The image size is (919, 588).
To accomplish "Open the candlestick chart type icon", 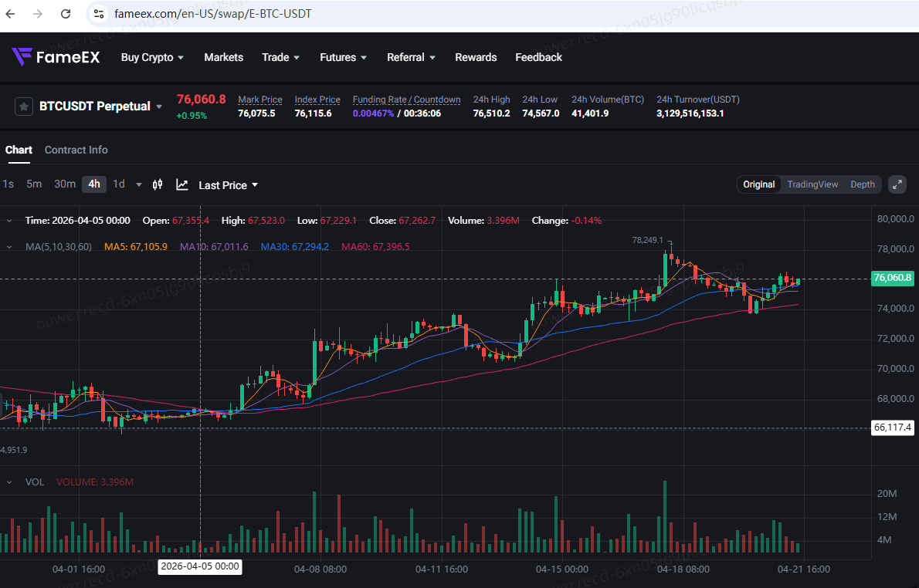I will click(x=158, y=184).
